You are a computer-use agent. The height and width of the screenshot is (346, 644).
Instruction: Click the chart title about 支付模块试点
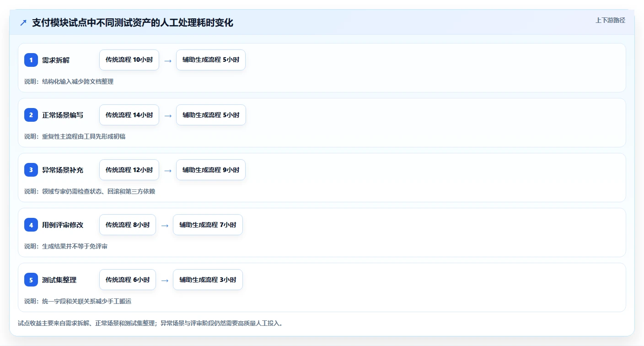pos(133,23)
